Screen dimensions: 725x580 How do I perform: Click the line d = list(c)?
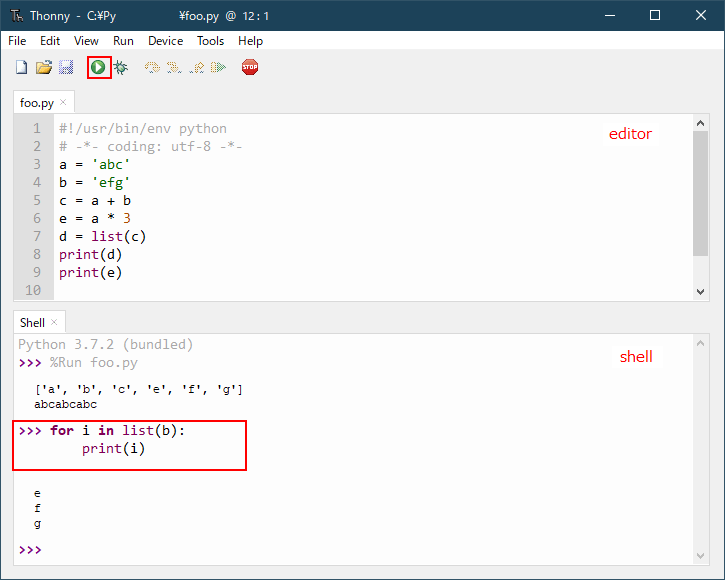pos(103,236)
